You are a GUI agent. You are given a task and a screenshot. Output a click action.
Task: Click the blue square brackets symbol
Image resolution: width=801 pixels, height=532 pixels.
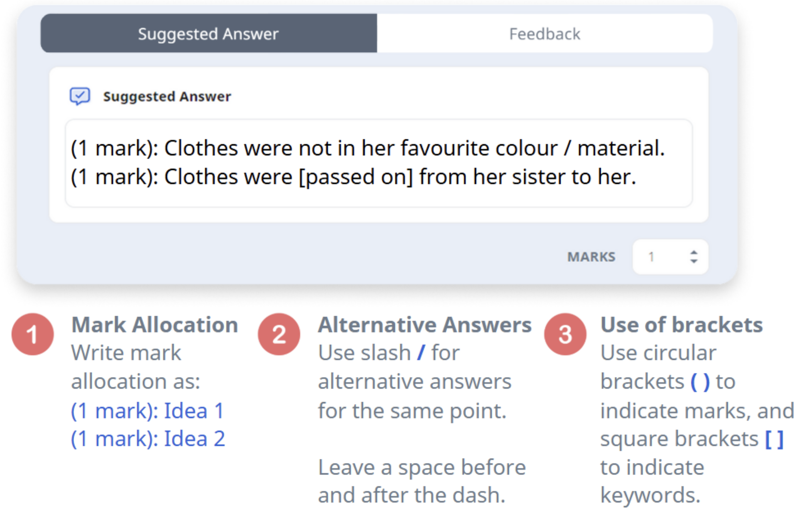click(775, 439)
